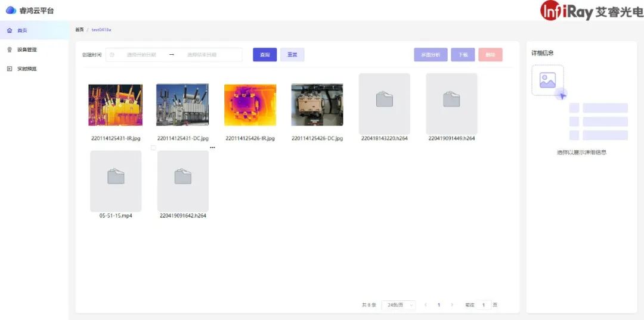Select thumbnail 220114125426-IR.jpg thermal image
Screen dimensions: 644x320
coord(250,105)
